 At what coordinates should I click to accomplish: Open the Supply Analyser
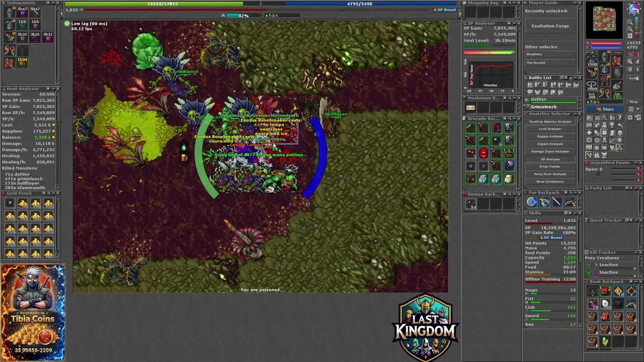(x=550, y=136)
